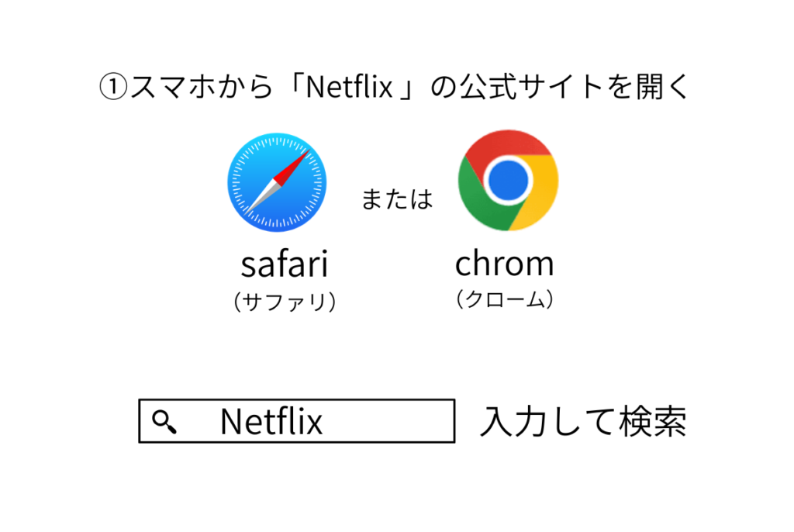Click the "Netflix" text in search field
The height and width of the screenshot is (532, 794).
271,422
